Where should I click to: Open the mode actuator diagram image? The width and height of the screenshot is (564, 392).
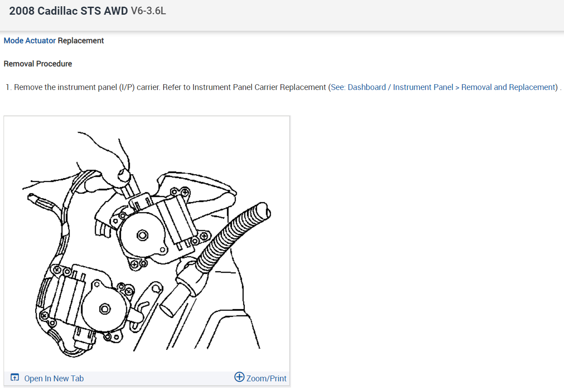point(147,244)
